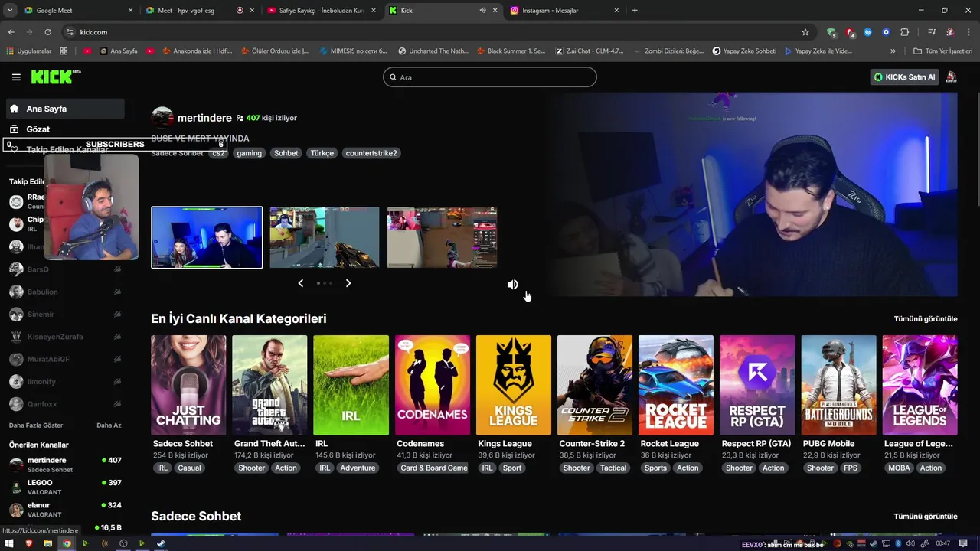980x551 pixels.
Task: Switch to the Meet hpv-vgof-esg tab
Action: pyautogui.click(x=199, y=11)
